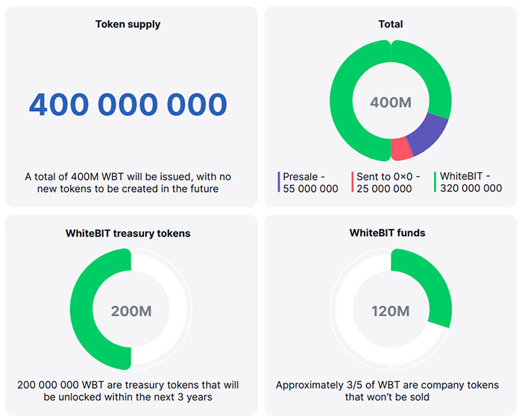Click the Total chart heading

(390, 24)
